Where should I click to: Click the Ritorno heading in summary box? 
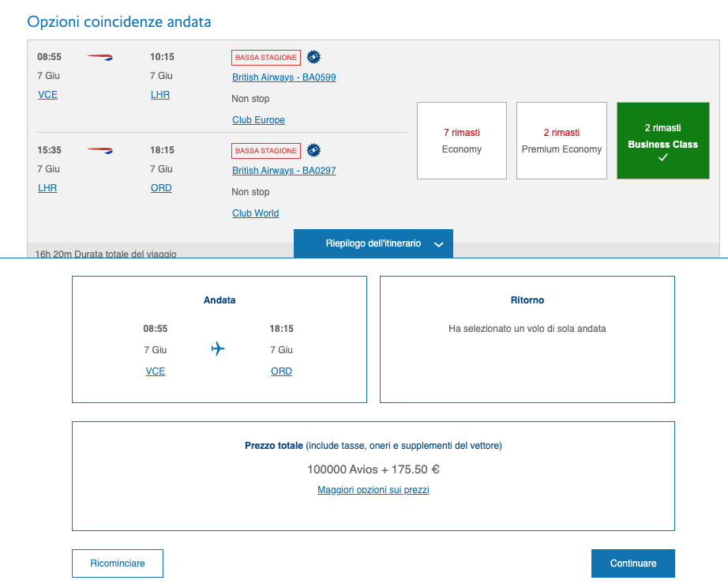527,300
